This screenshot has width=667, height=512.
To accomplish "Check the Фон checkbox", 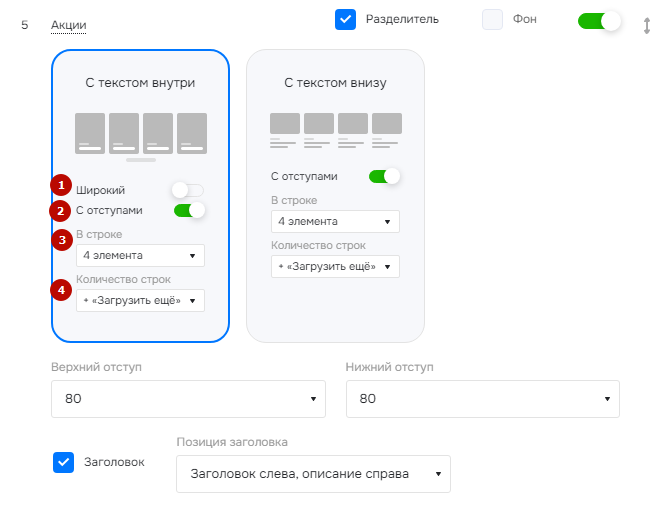I will (x=492, y=20).
